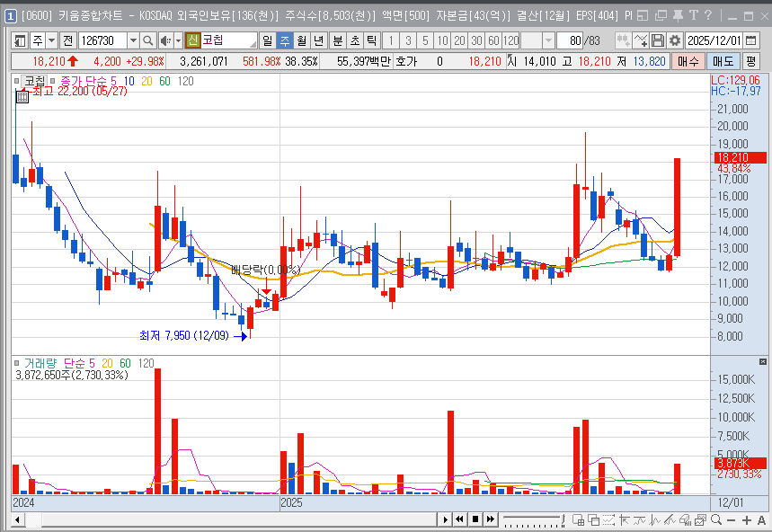Open help question mark icon
Viewport: 772px width, 532px height.
(x=708, y=16)
